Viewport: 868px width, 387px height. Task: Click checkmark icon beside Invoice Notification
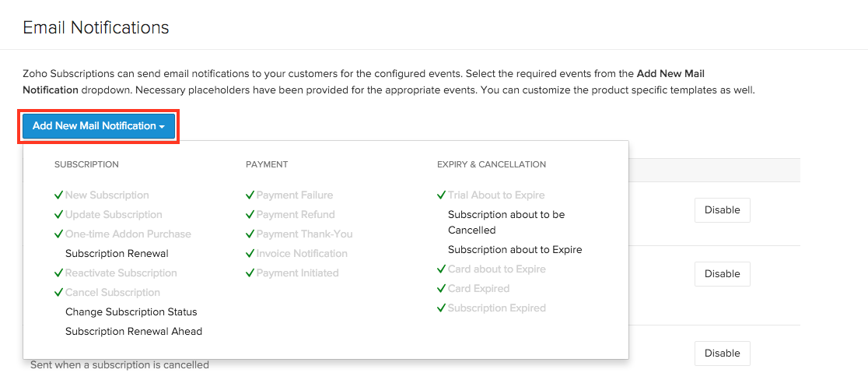250,254
